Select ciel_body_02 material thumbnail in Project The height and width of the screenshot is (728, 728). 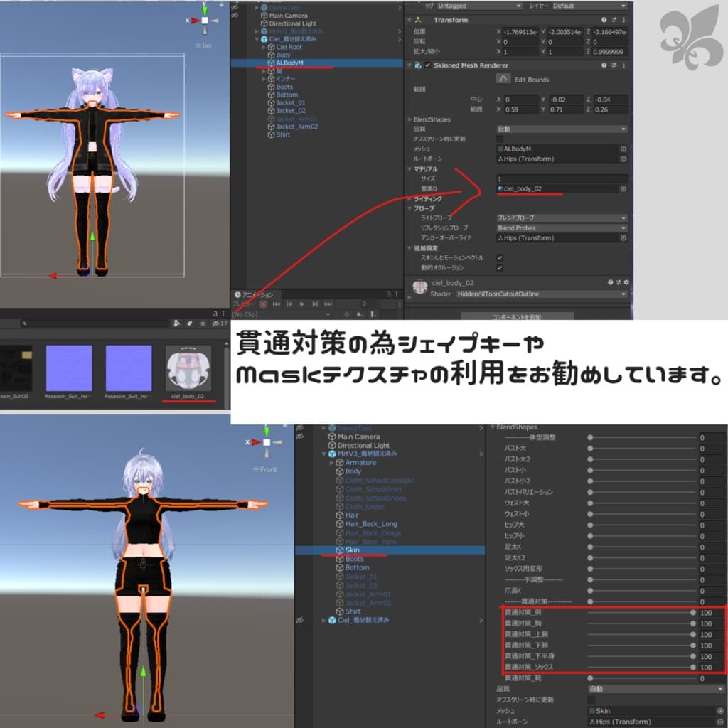188,368
